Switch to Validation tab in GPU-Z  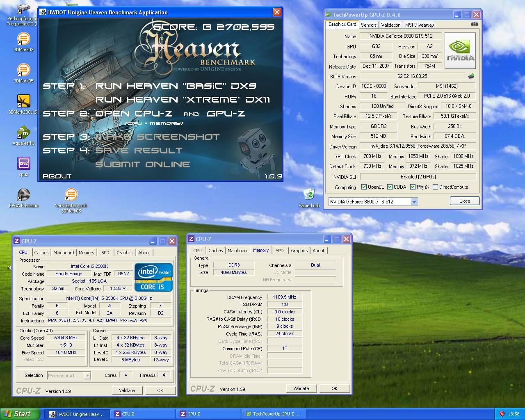390,25
